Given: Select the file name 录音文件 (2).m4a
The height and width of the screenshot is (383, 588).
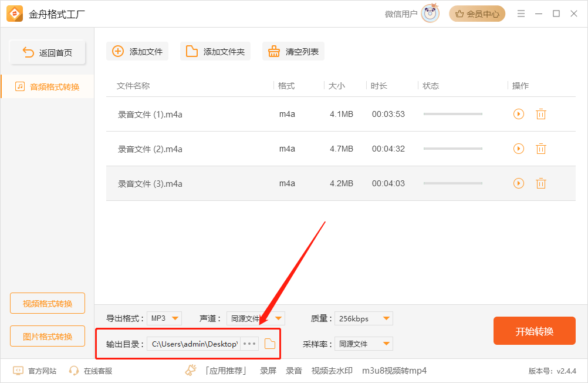Looking at the screenshot, I should [x=150, y=149].
